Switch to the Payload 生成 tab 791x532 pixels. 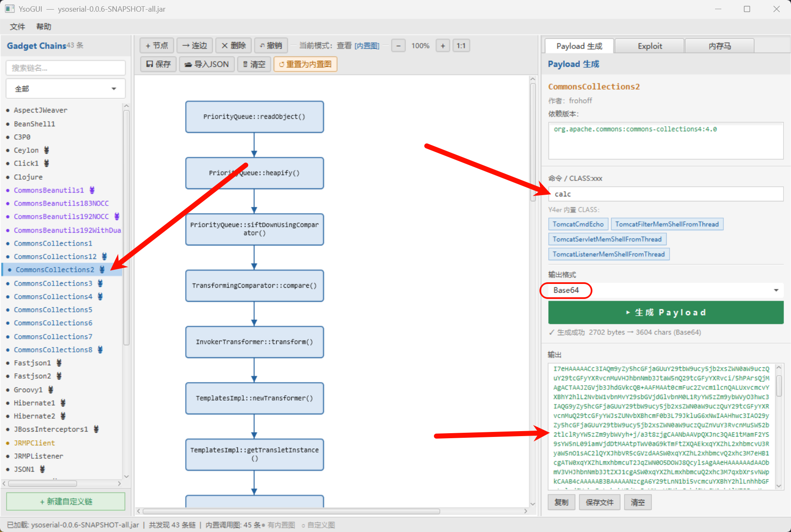pos(579,46)
